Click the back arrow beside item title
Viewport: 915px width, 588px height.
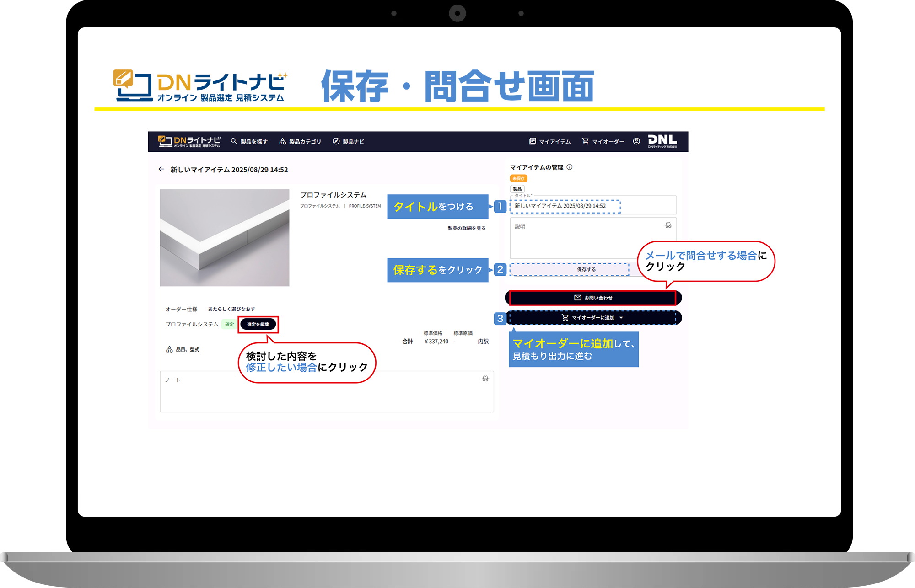pos(161,169)
